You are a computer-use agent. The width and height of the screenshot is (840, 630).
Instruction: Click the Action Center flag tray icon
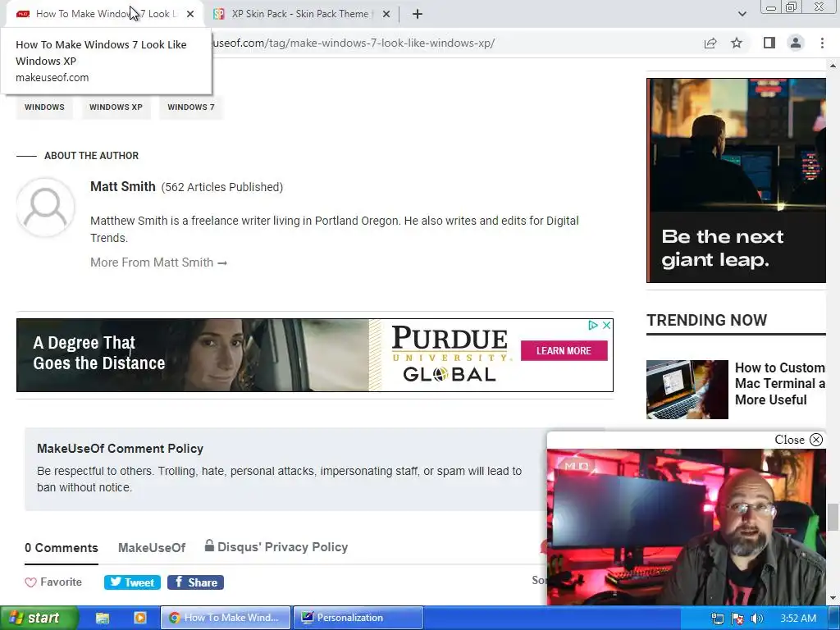coord(737,619)
